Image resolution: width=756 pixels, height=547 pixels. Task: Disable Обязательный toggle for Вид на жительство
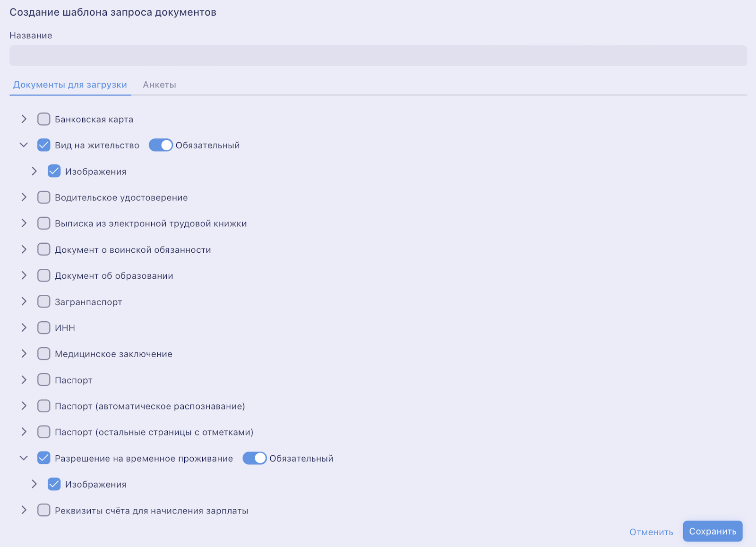tap(161, 145)
